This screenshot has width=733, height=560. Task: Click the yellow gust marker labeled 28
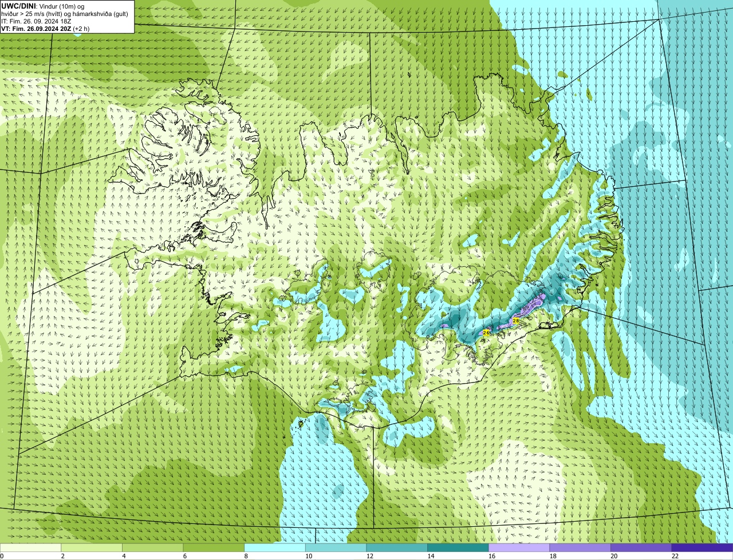(515, 321)
